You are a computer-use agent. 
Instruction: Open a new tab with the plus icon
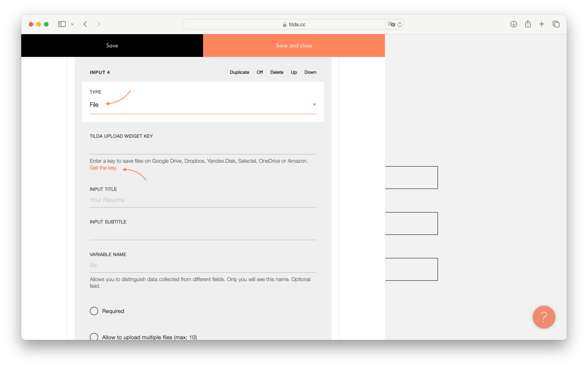(542, 24)
